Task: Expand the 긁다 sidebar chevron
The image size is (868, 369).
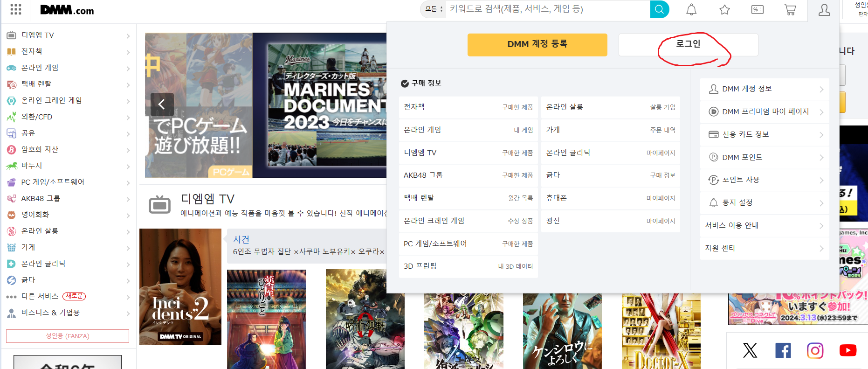Action: (128, 280)
